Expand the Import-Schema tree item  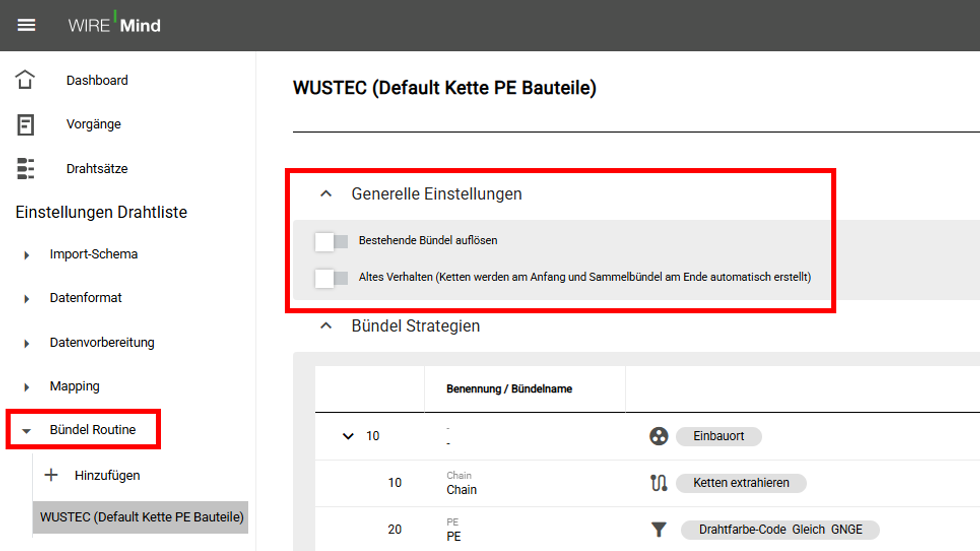click(26, 255)
